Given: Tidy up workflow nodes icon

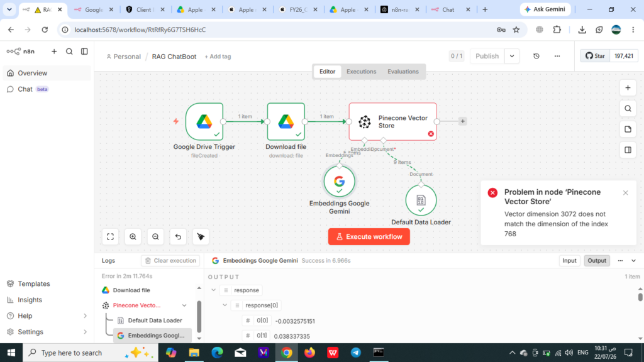Looking at the screenshot, I should pyautogui.click(x=201, y=237).
